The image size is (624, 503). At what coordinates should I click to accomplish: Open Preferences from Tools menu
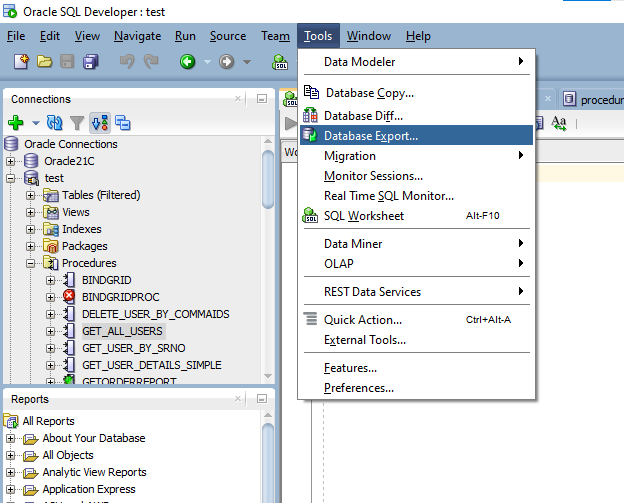(416, 388)
